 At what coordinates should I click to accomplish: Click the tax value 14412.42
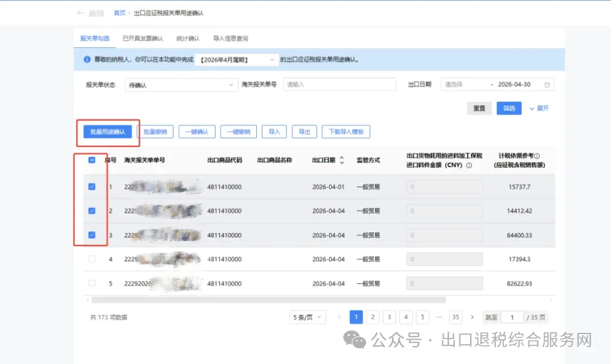pos(519,211)
